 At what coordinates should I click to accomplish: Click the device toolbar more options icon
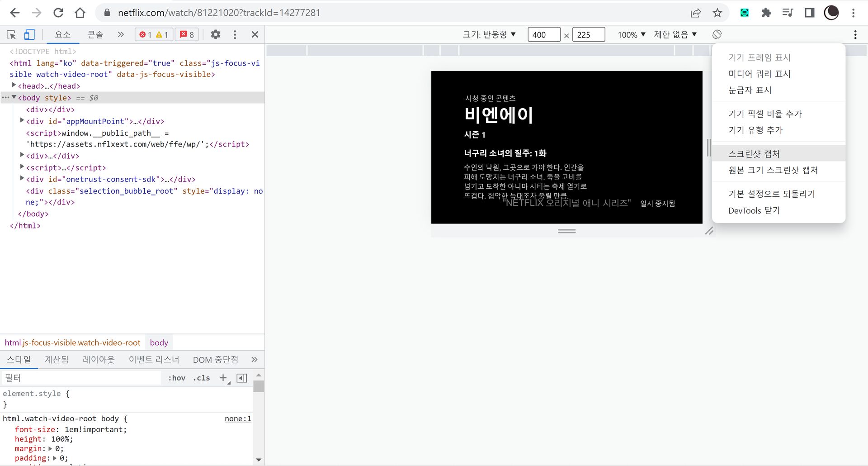855,35
